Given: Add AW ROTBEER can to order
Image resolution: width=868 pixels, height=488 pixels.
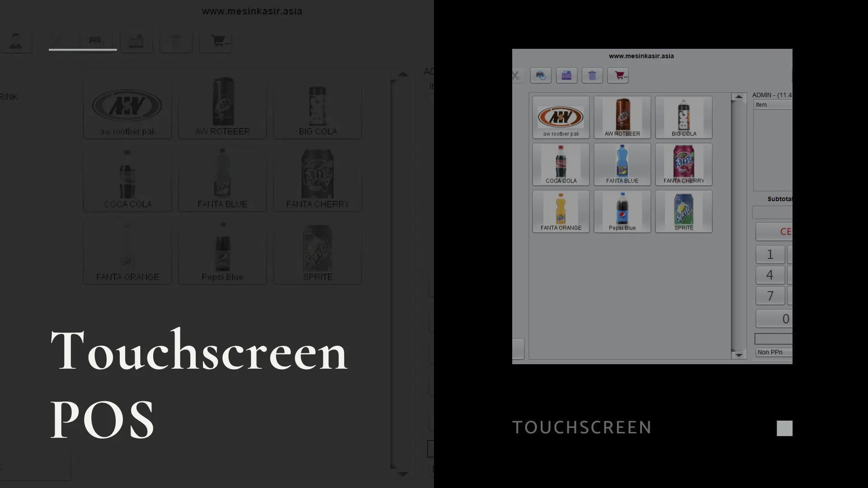Looking at the screenshot, I should point(622,117).
